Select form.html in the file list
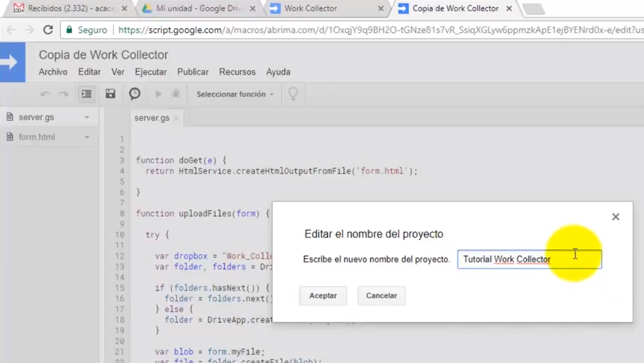This screenshot has width=644, height=363. pos(49,137)
